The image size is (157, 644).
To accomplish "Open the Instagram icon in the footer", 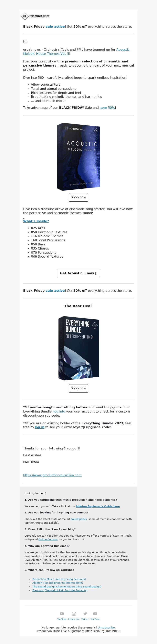I will (x=74, y=614).
